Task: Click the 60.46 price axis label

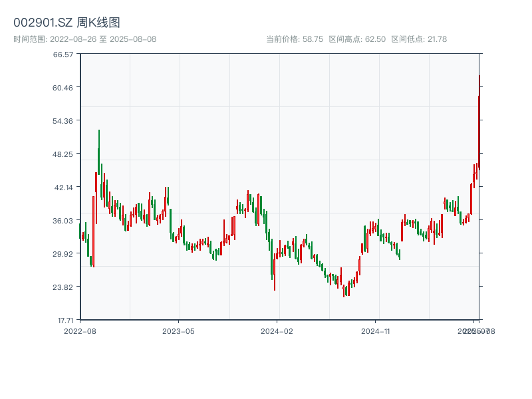Action: 63,88
